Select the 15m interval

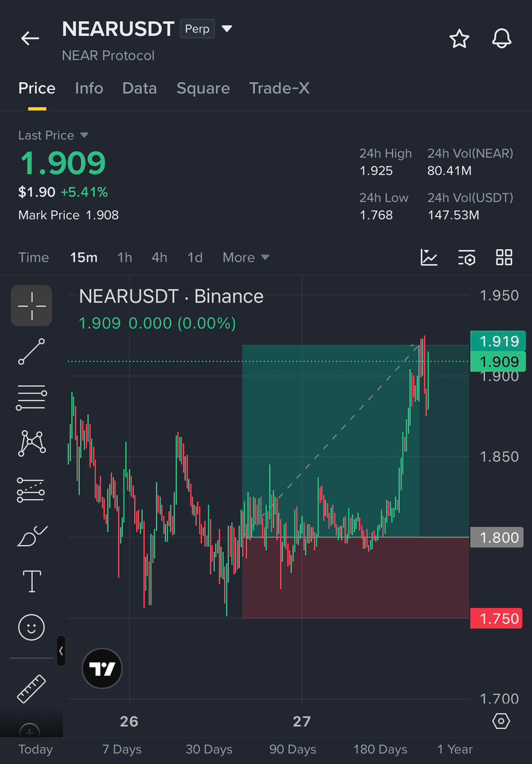pos(84,257)
